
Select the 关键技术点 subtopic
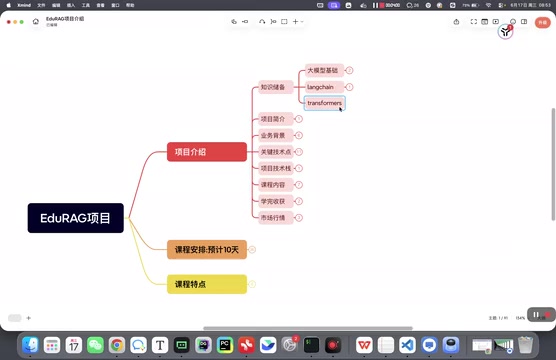click(276, 152)
